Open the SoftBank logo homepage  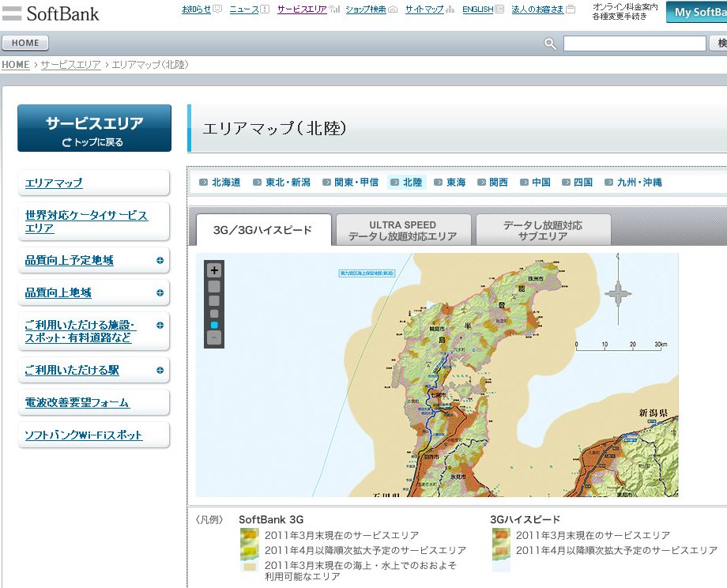point(51,13)
